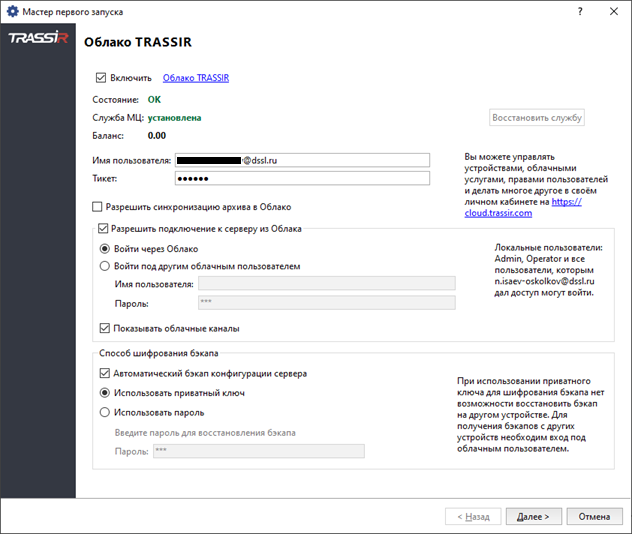Toggle the Включить checkbox
The width and height of the screenshot is (632, 534).
pos(101,77)
